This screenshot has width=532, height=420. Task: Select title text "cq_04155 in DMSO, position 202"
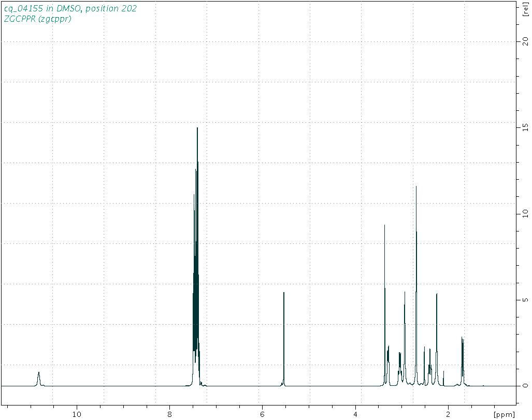coord(70,8)
